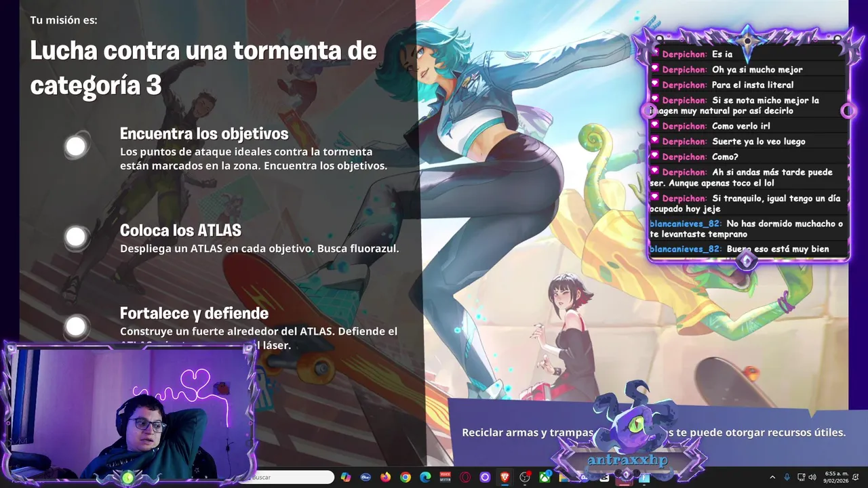The height and width of the screenshot is (488, 868).
Task: Click chat message 'Suerte ya lo veo luego'
Action: (x=758, y=141)
